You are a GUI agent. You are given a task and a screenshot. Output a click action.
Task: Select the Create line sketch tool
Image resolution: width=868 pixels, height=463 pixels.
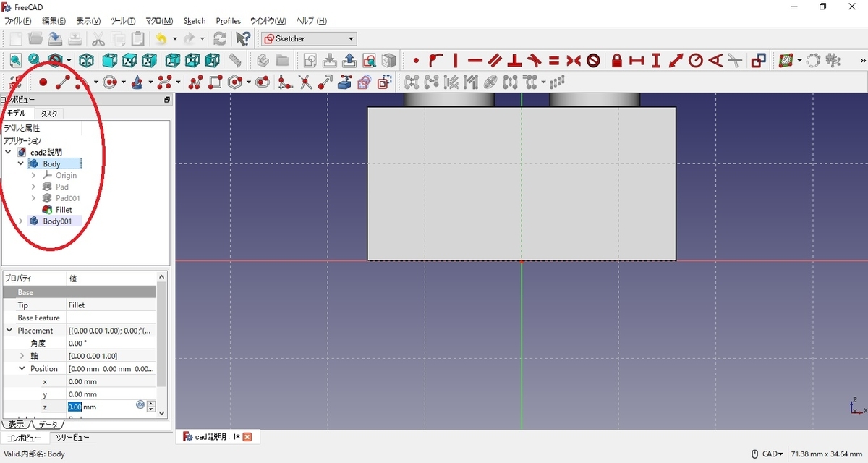pos(63,82)
